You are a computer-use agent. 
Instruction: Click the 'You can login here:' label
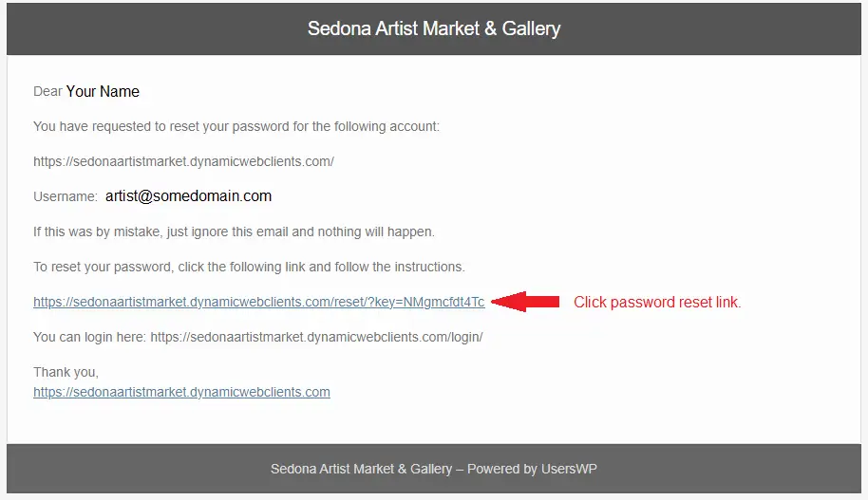90,338
